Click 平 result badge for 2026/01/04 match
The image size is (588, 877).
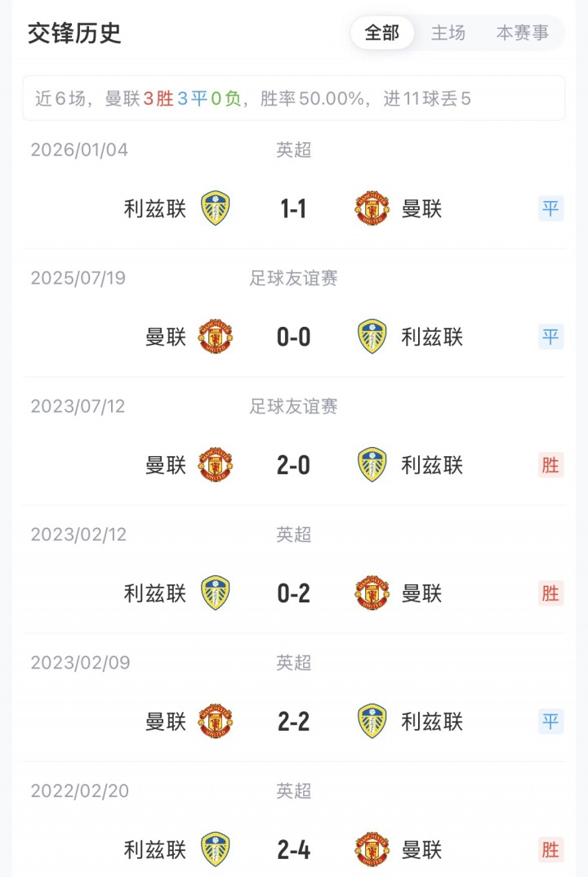point(550,208)
